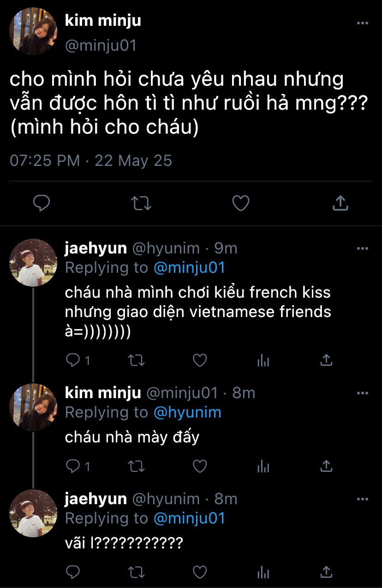
Task: View analytics for jaehyun's french kiss reply
Action: tap(263, 360)
